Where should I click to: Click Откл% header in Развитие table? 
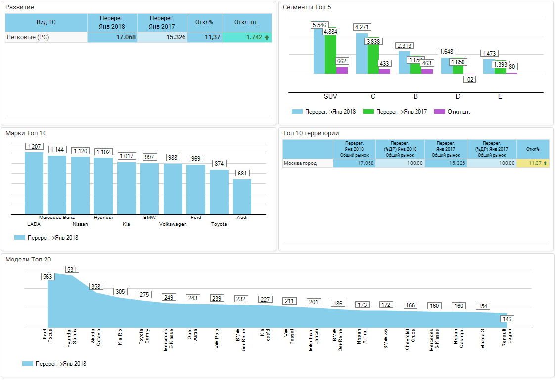click(x=204, y=22)
